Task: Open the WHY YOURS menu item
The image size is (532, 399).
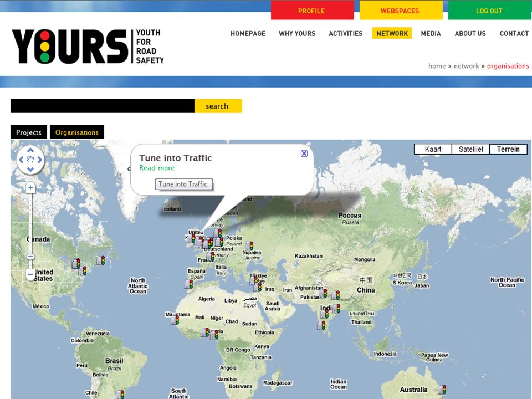Action: tap(297, 34)
